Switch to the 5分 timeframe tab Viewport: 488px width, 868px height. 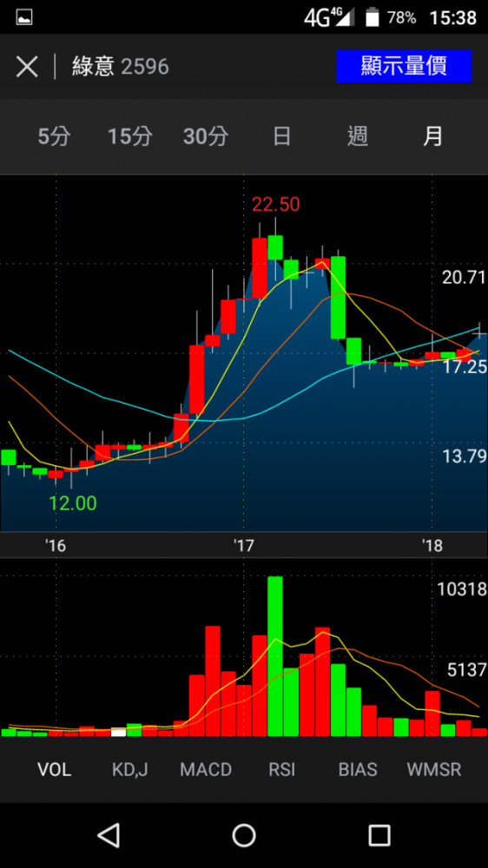(x=55, y=136)
